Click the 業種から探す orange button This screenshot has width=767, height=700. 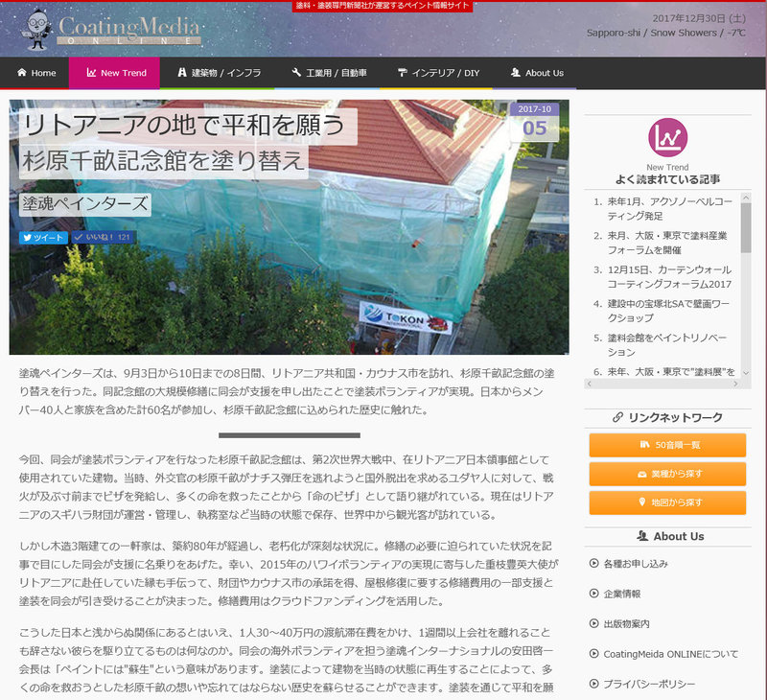click(x=667, y=474)
